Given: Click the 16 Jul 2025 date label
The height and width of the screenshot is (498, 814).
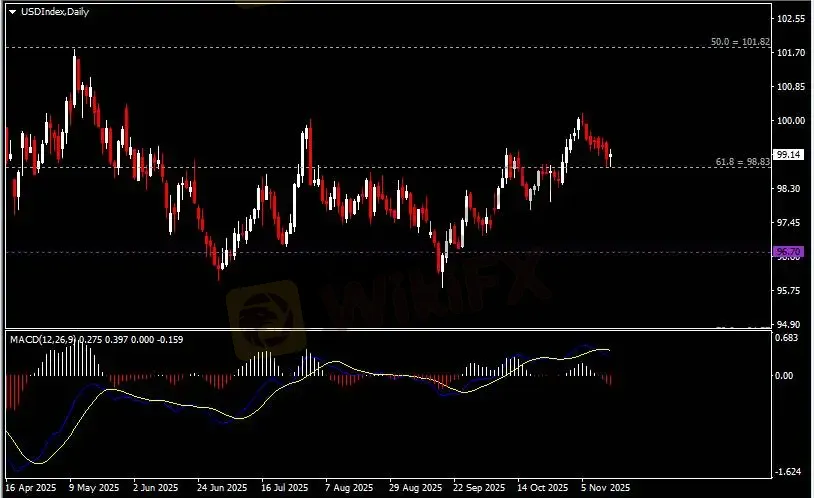Looking at the screenshot, I should coord(285,490).
